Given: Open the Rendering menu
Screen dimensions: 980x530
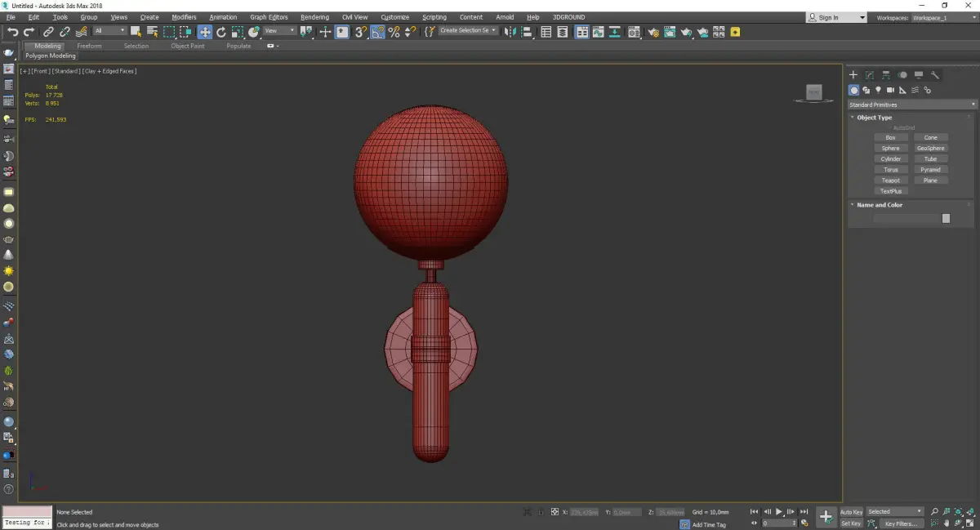Looking at the screenshot, I should [314, 17].
